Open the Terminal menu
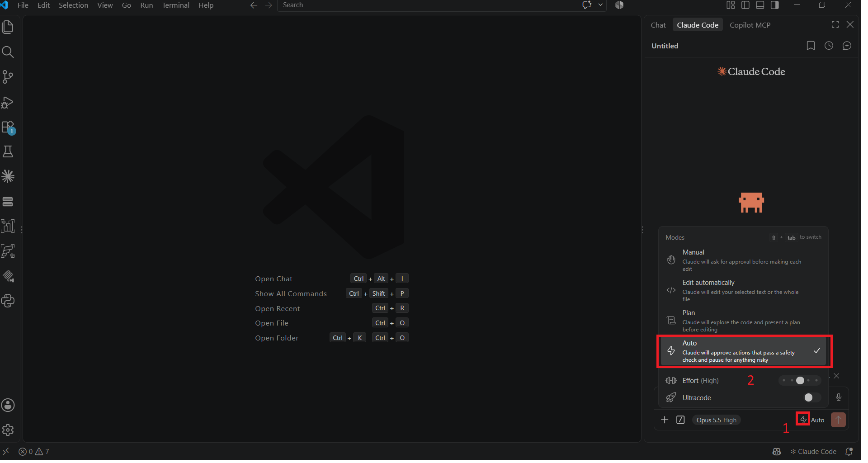The image size is (868, 463). coord(175,5)
